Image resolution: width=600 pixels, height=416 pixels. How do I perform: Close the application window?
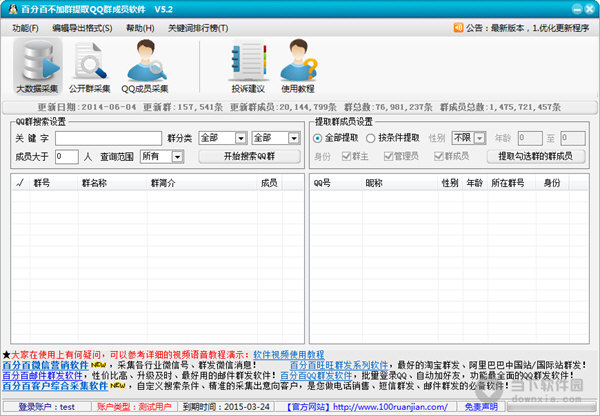pyautogui.click(x=589, y=9)
